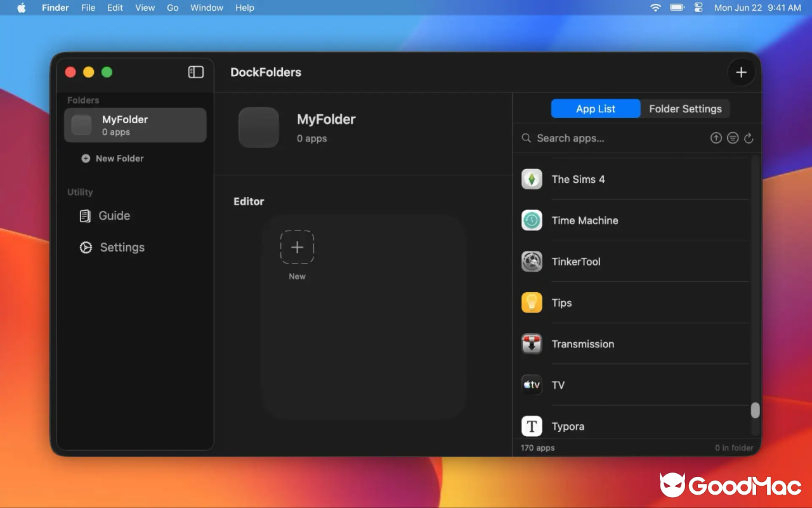The height and width of the screenshot is (508, 812).
Task: Click the Wi-Fi status icon
Action: click(655, 8)
